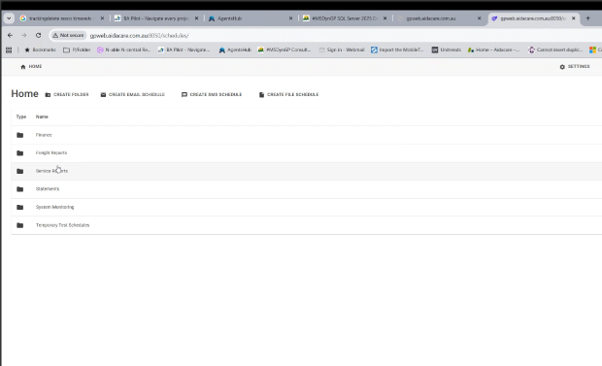Open the N-able N-central bookmark
Viewport: 602px width, 366px height.
coord(124,50)
